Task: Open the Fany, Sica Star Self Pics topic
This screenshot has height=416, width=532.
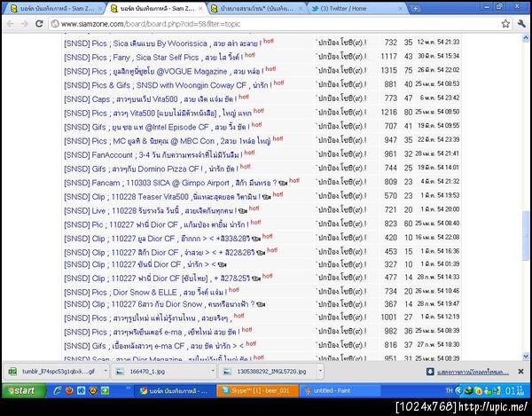Action: coord(153,58)
